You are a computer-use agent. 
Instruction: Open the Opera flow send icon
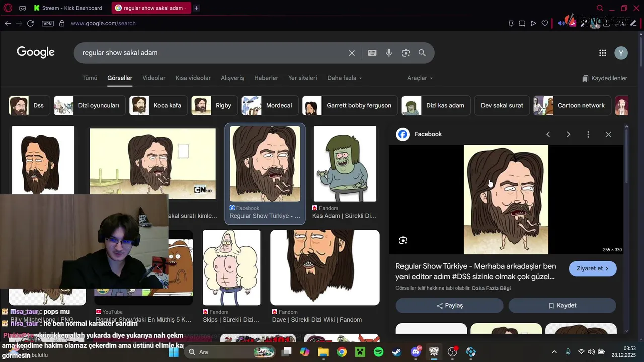point(533,23)
